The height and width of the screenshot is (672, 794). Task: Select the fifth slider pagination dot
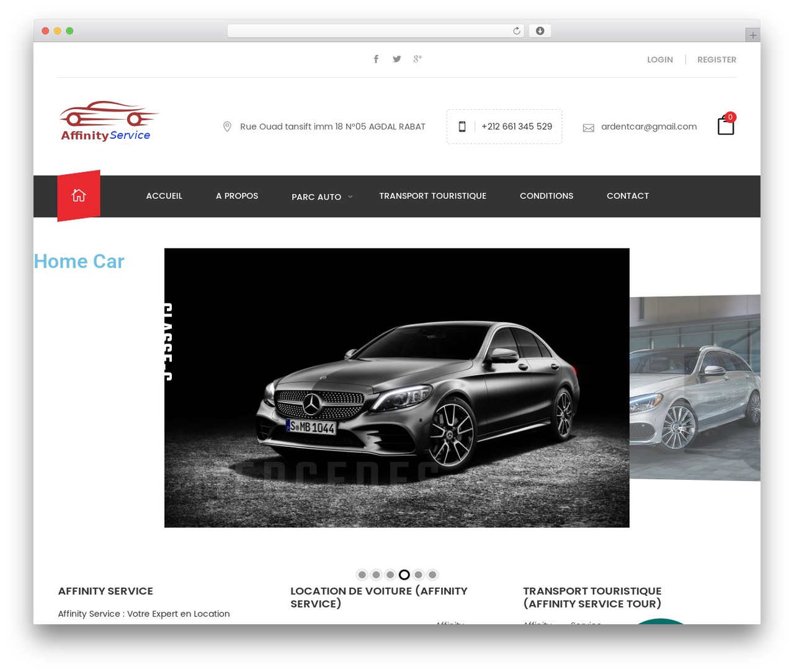(x=419, y=575)
